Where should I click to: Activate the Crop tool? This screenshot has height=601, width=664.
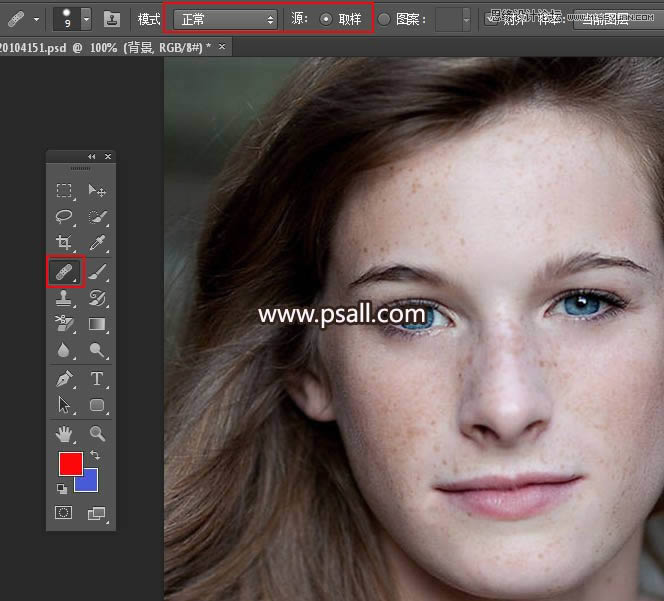point(64,243)
